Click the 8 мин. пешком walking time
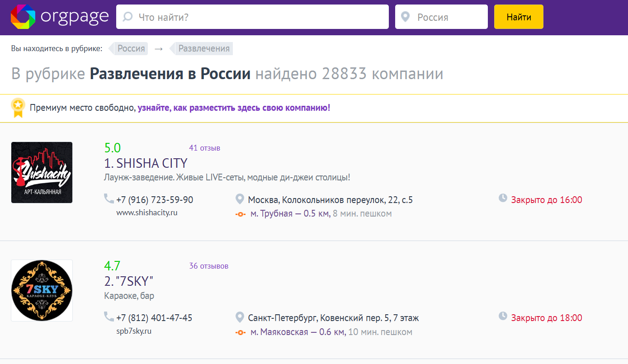 pos(362,213)
